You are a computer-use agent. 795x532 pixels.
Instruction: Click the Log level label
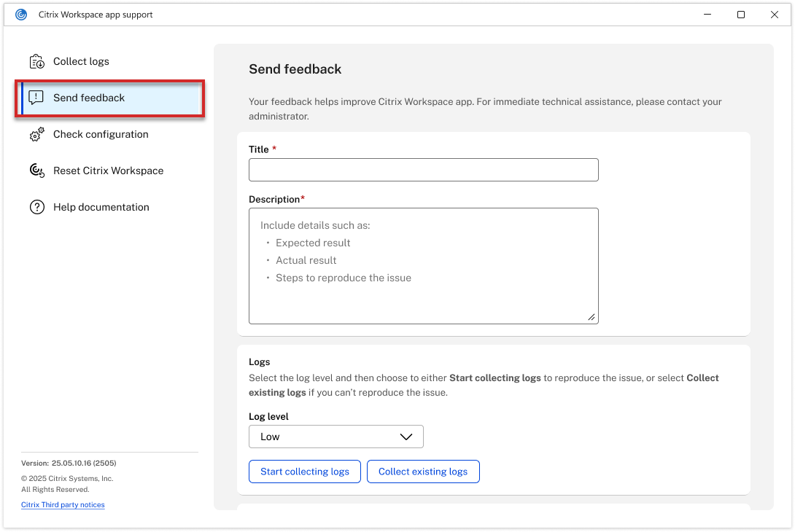[x=268, y=416]
